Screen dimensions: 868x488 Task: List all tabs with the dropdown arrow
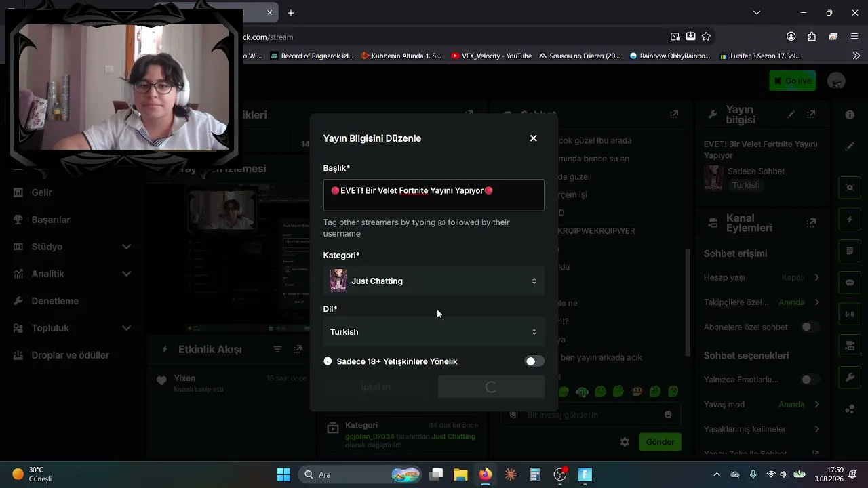(757, 13)
